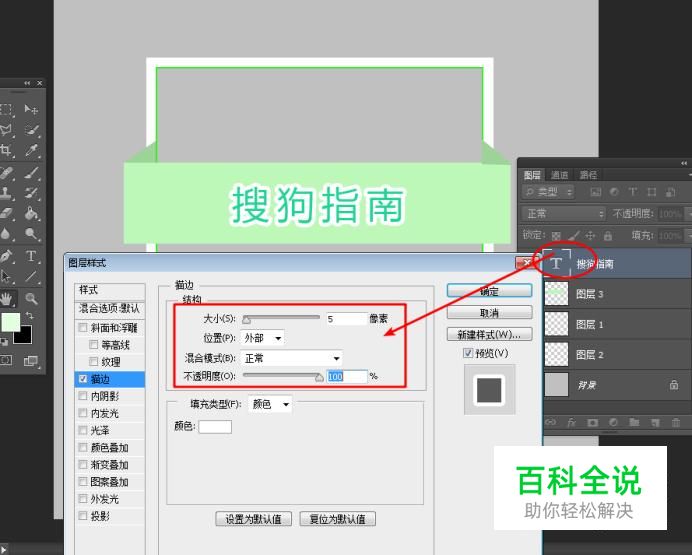This screenshot has height=555, width=692.
Task: Select the Brush tool
Action: (x=31, y=172)
